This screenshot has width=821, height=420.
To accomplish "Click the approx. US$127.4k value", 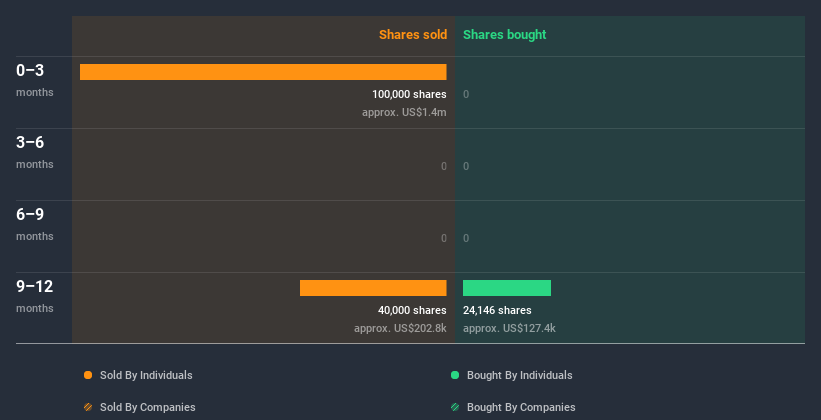I will (x=509, y=328).
